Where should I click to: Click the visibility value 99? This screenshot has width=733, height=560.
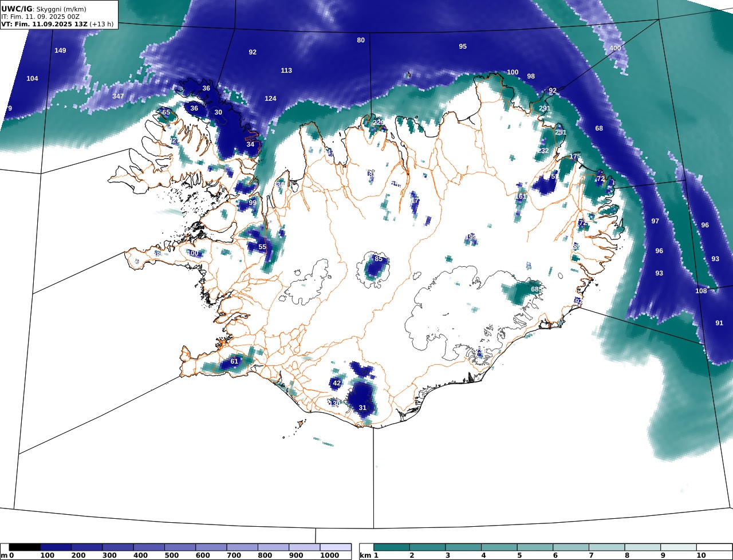tap(253, 203)
